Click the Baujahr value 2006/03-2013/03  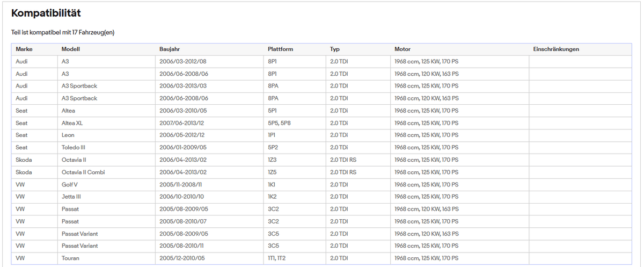pos(183,86)
